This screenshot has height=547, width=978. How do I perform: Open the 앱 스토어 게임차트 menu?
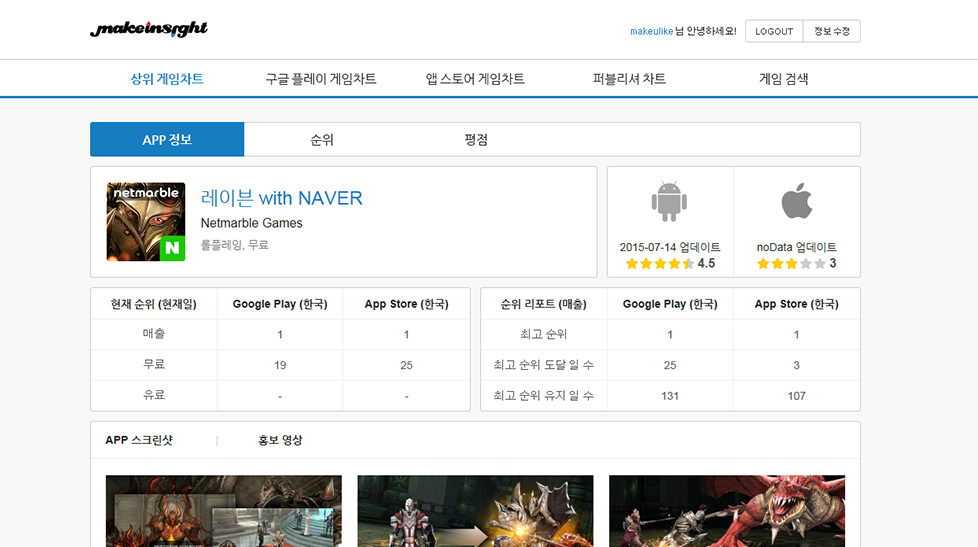coord(475,79)
